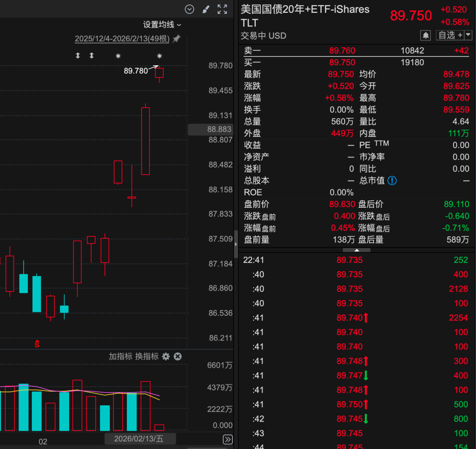The image size is (476, 449).
Task: Click the 买一 bid price 89.750
Action: point(342,63)
